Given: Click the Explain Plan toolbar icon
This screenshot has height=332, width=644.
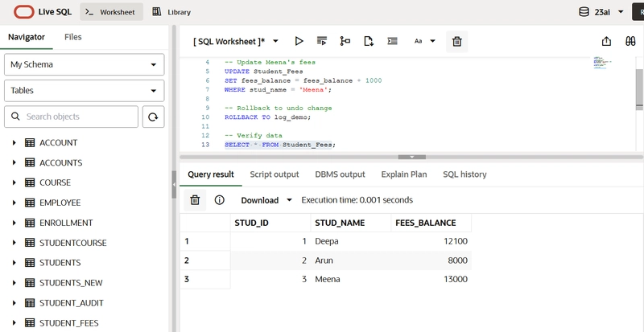Looking at the screenshot, I should [x=345, y=41].
